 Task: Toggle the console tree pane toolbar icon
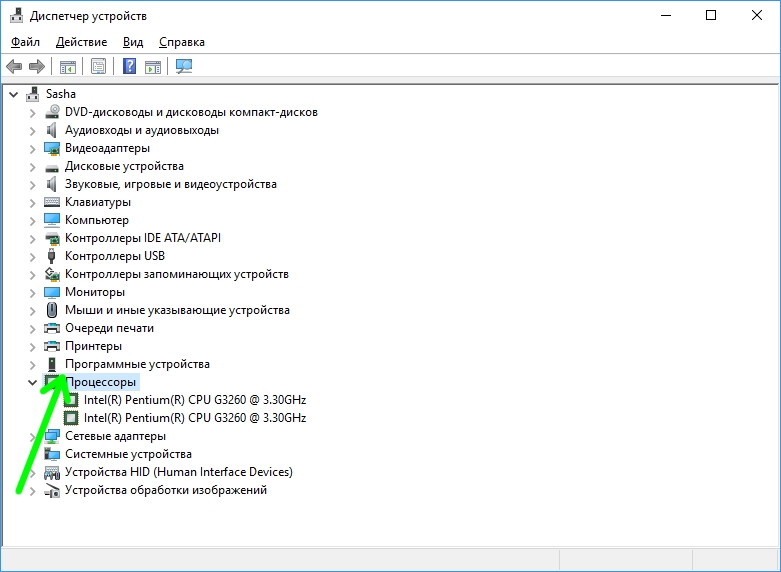tap(68, 66)
